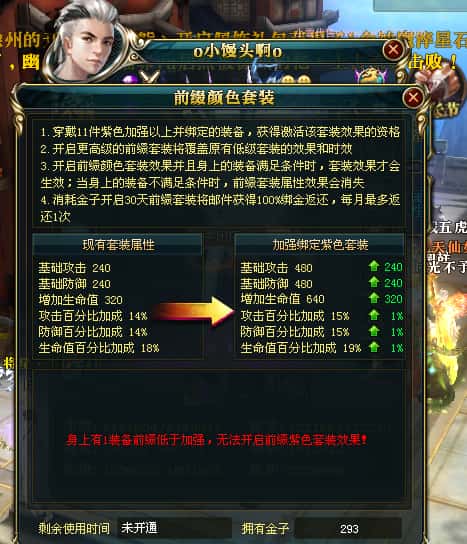Click the 剩余使用时间 field showing 未开通

(175, 528)
